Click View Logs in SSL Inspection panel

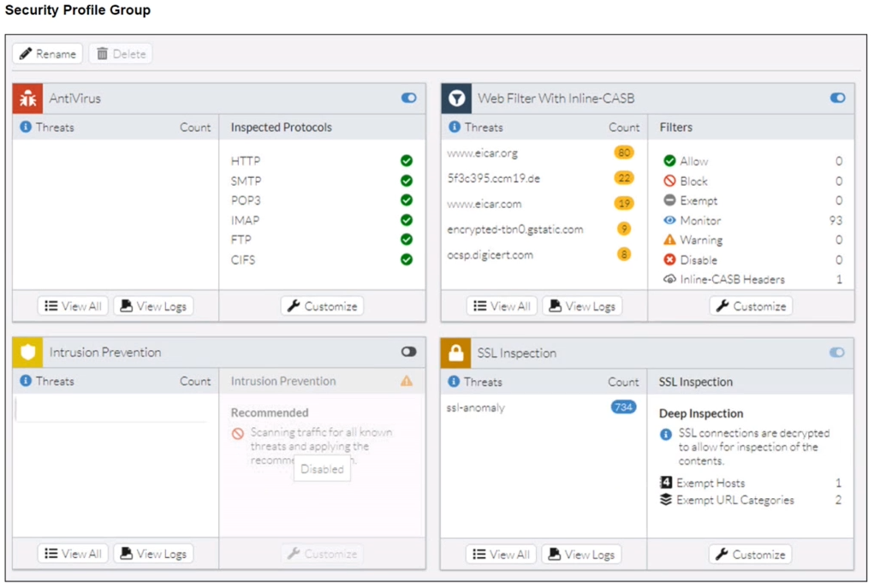[581, 555]
